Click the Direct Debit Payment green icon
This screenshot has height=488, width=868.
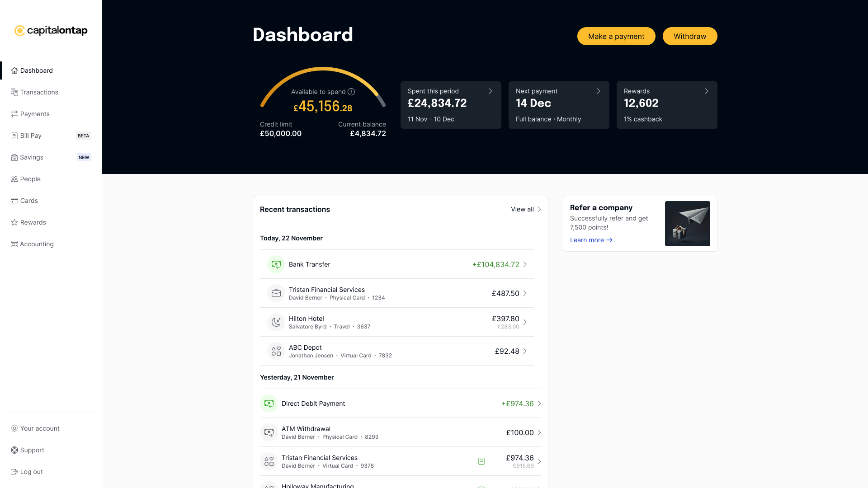(269, 404)
